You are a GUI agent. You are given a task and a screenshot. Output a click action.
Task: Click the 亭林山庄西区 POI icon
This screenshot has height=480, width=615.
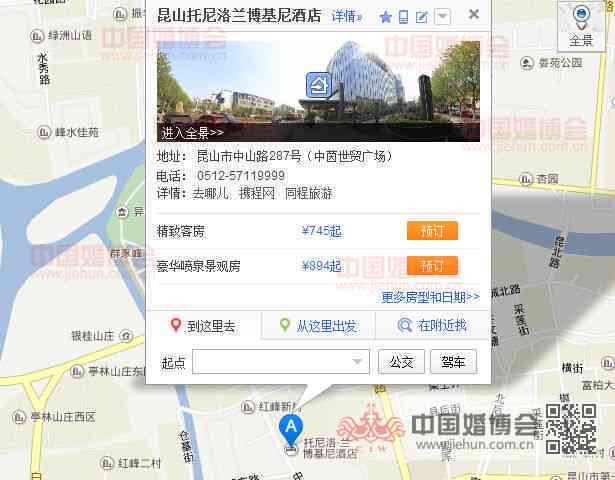click(19, 417)
